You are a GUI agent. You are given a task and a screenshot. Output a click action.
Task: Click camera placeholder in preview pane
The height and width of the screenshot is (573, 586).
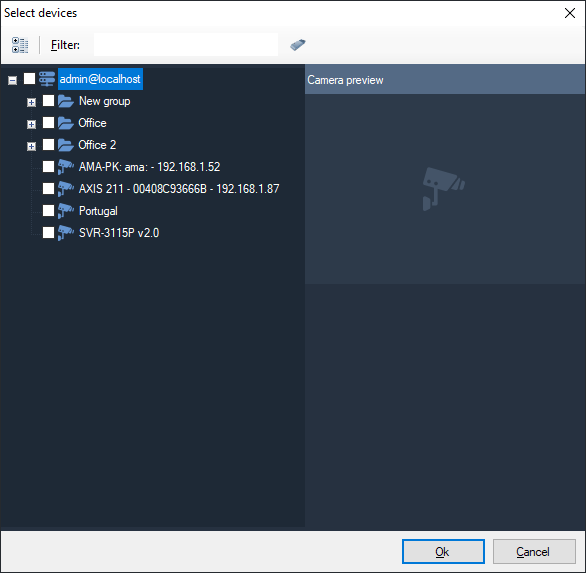[444, 189]
